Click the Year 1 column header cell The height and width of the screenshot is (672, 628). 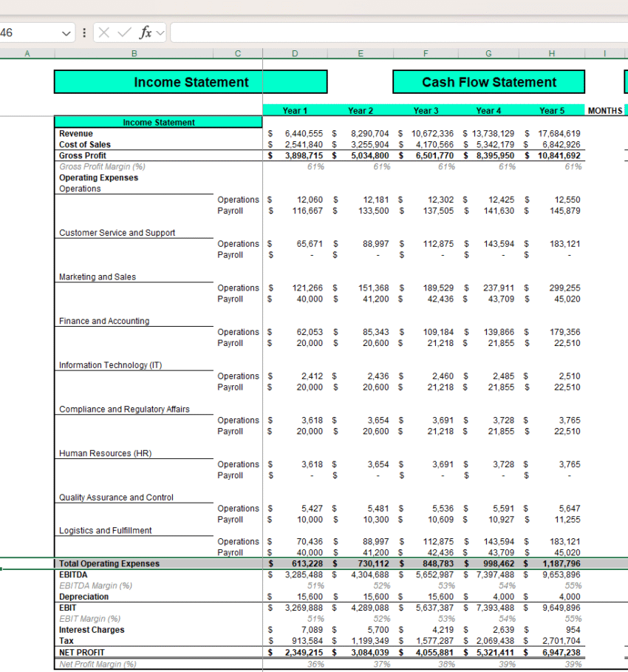click(294, 110)
